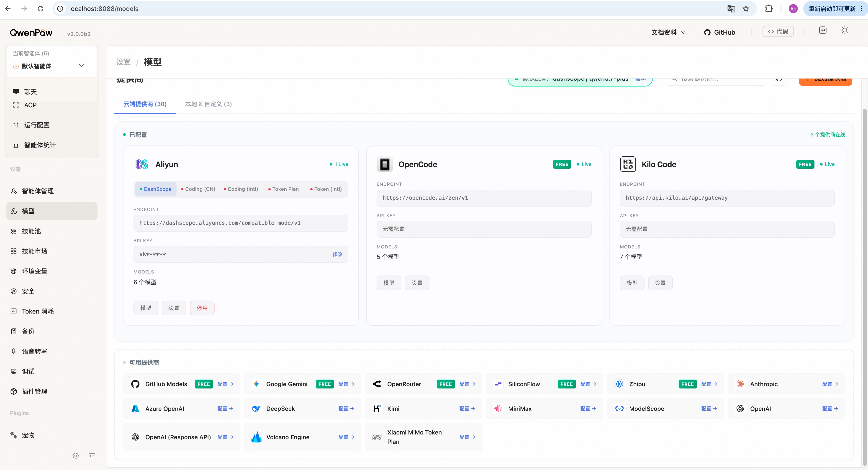
Task: Open the GitHub link in header
Action: point(720,32)
